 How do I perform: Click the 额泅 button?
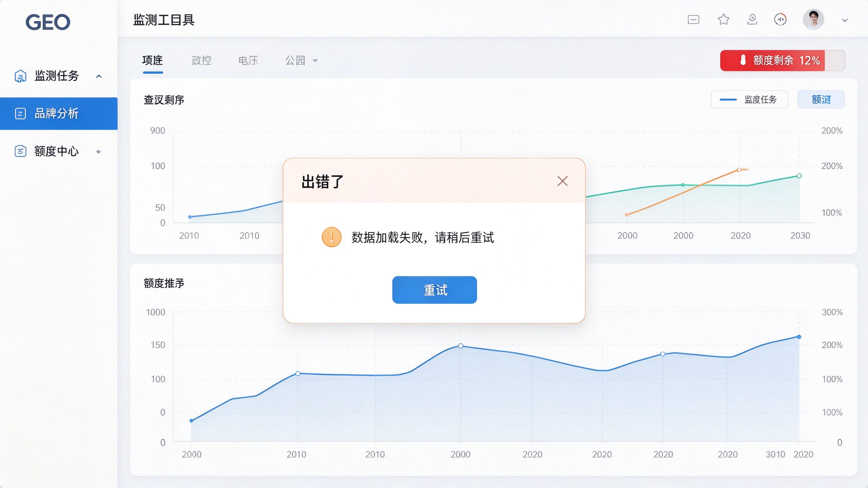pos(821,99)
